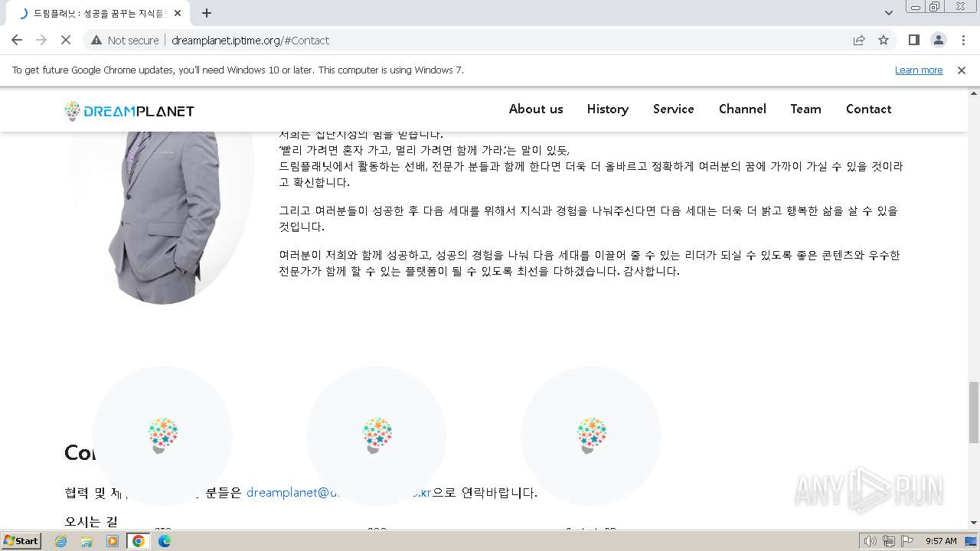Click the suited man portrait photo

[x=162, y=218]
